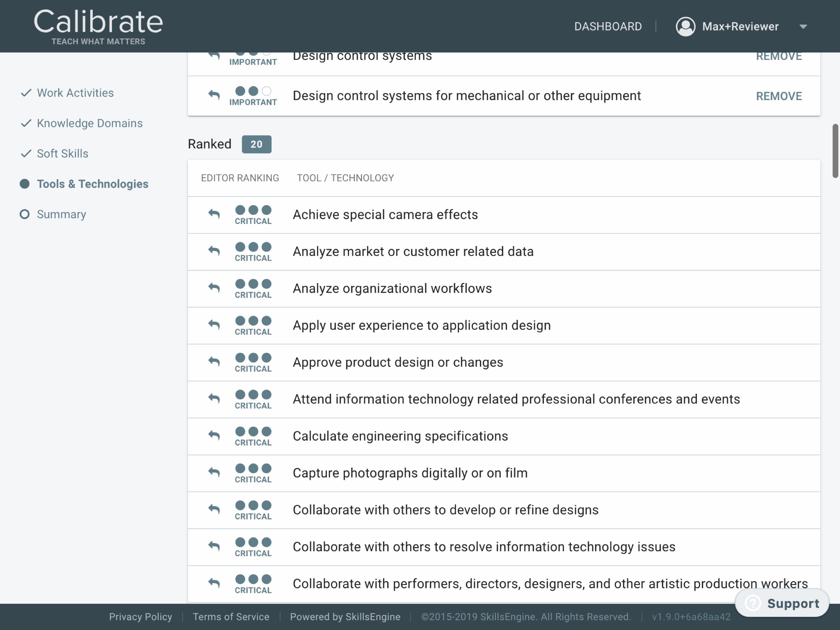
Task: Open the Max+Reviewer account menu
Action: click(x=740, y=27)
